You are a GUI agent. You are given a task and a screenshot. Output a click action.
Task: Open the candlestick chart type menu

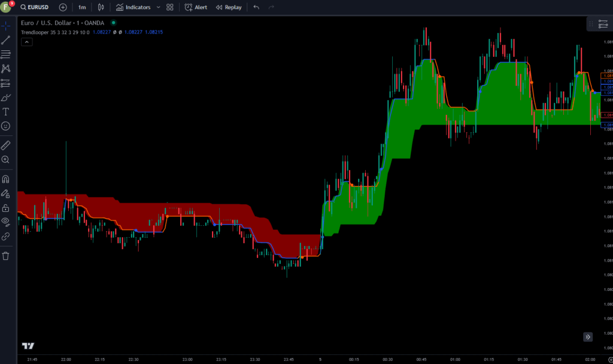(101, 7)
